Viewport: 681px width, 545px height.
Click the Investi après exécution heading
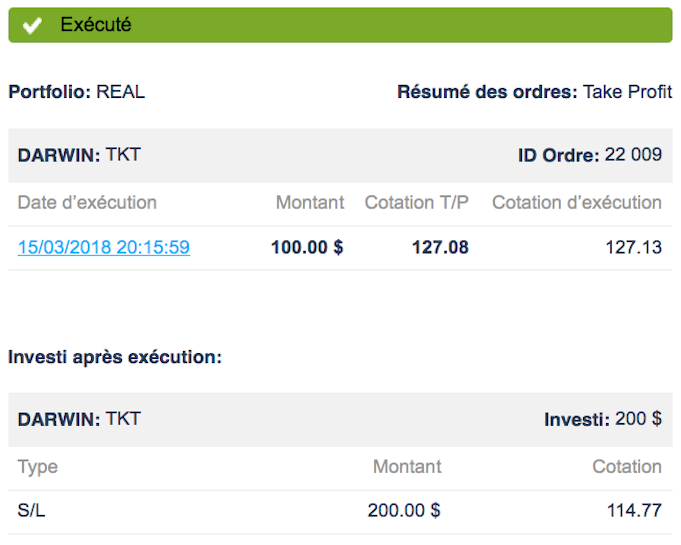tap(115, 357)
